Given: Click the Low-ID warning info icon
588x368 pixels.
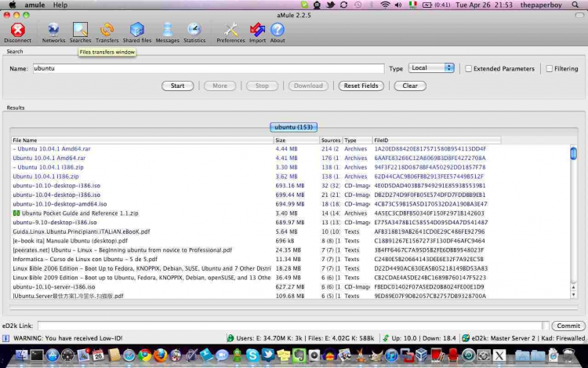Looking at the screenshot, I should [6, 338].
